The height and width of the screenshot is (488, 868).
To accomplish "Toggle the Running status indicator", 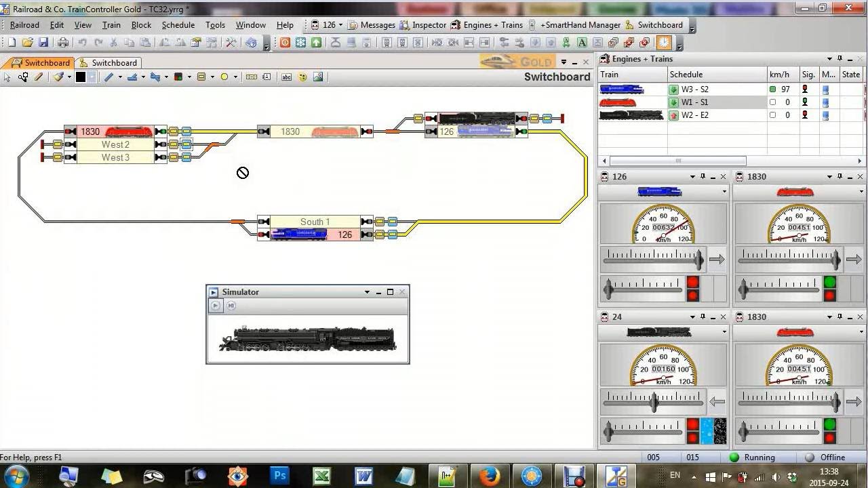I will coord(751,457).
